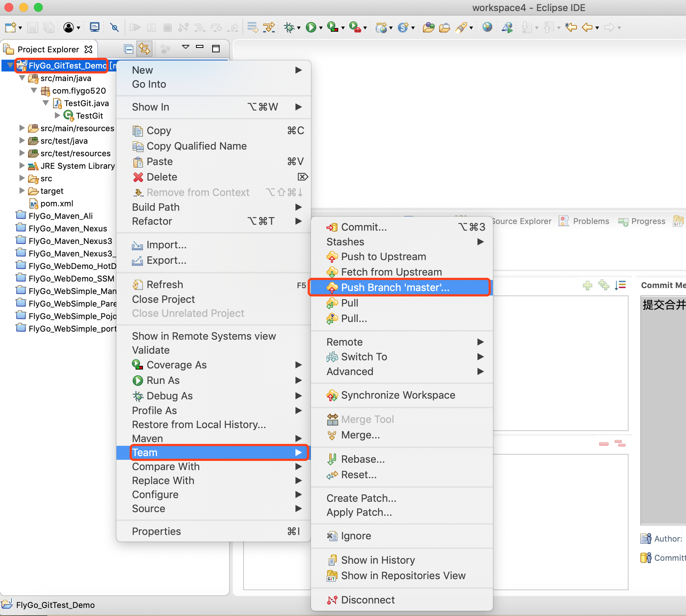This screenshot has width=686, height=616.
Task: Click the Open Perspective person icon
Action: [69, 27]
